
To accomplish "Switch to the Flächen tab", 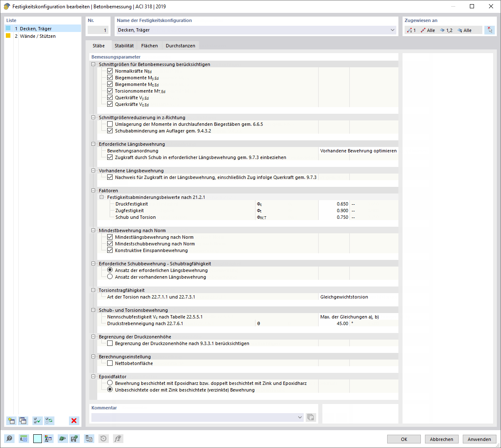I will coord(150,46).
